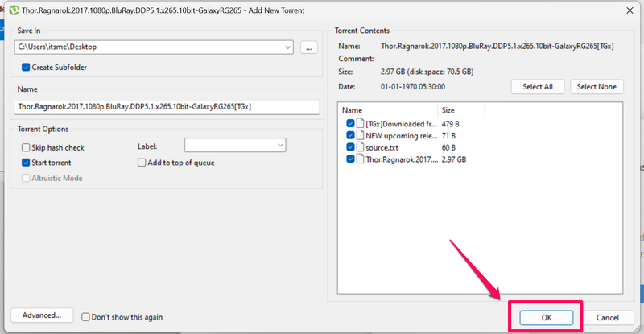Click the 2.97 GB size cell
This screenshot has width=644, height=334.
(x=454, y=159)
